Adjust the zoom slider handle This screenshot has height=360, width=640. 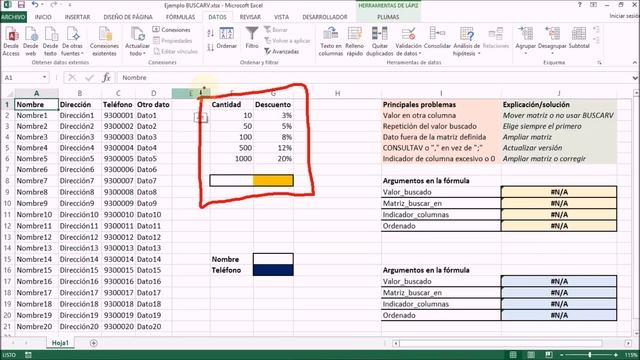point(590,355)
